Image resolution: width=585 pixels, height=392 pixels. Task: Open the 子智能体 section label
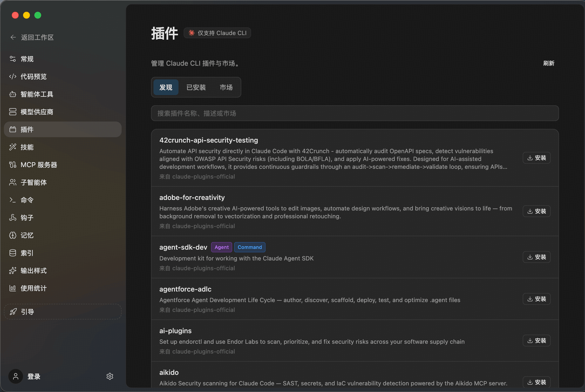point(34,183)
